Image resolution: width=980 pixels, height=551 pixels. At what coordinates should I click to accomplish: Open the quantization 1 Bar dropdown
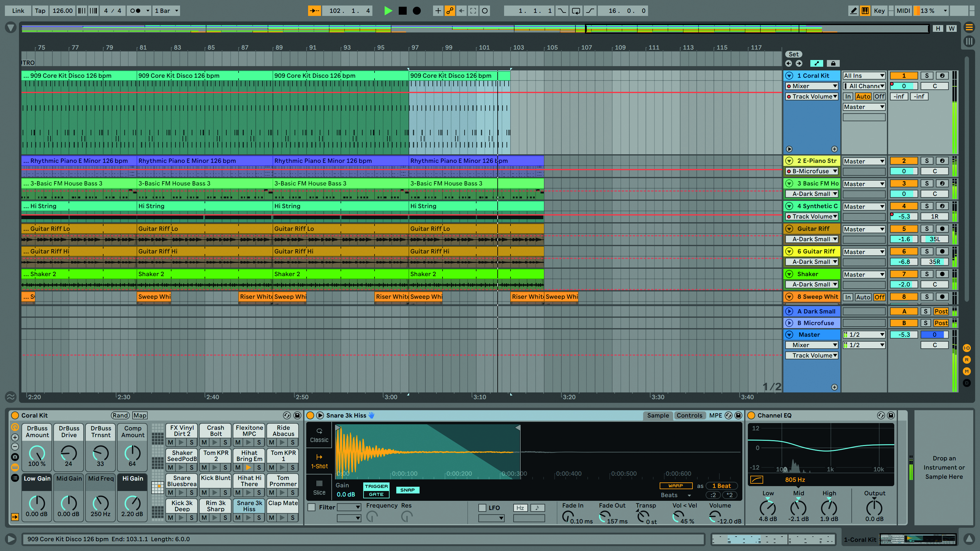pyautogui.click(x=166, y=11)
